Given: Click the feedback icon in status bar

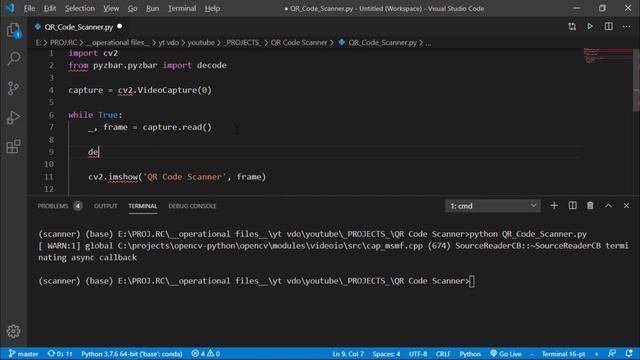Looking at the screenshot, I should tap(611, 353).
